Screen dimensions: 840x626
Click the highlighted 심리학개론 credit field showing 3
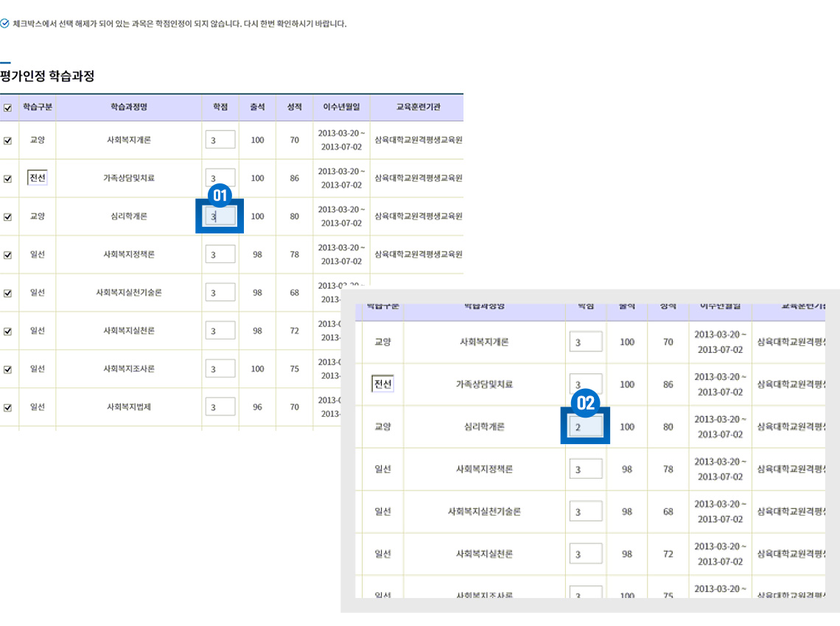click(220, 217)
